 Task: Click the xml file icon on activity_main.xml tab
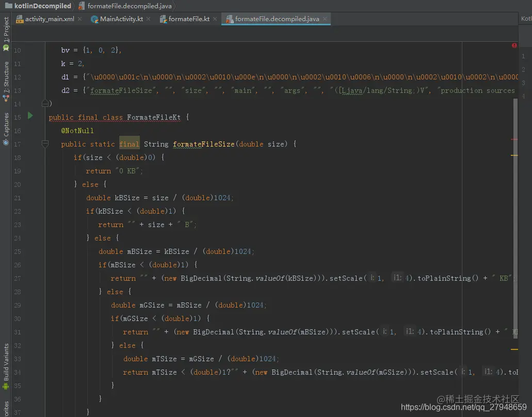coord(20,19)
